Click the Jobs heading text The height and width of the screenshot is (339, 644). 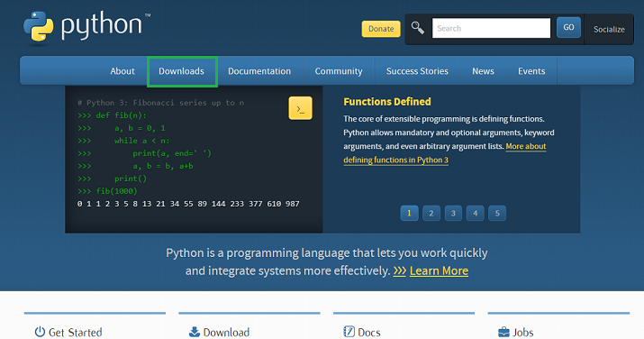tap(522, 332)
